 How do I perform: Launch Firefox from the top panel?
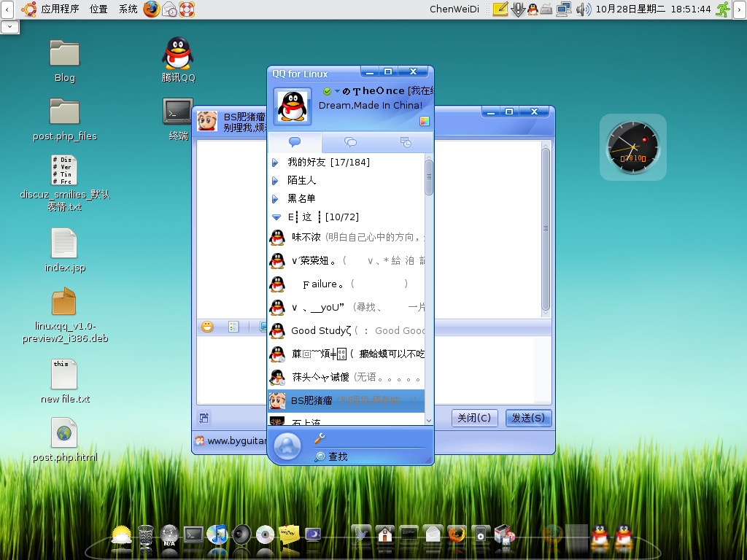click(152, 9)
